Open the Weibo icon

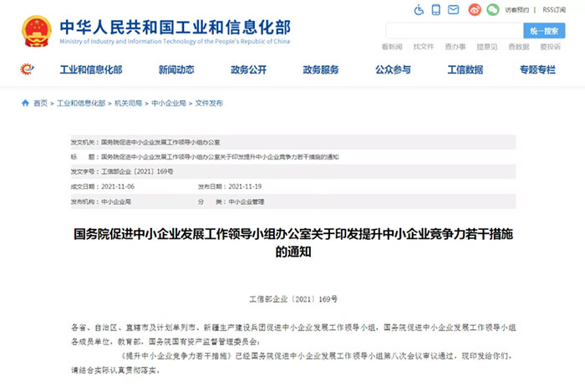(x=475, y=10)
